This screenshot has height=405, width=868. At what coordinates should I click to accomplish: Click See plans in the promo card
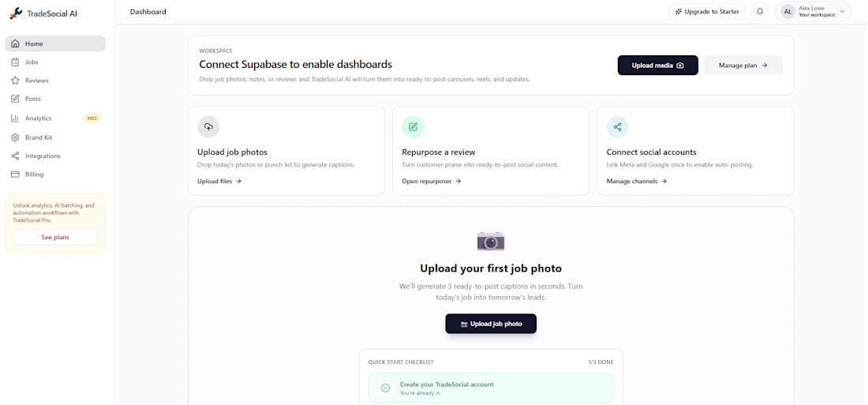(x=55, y=237)
